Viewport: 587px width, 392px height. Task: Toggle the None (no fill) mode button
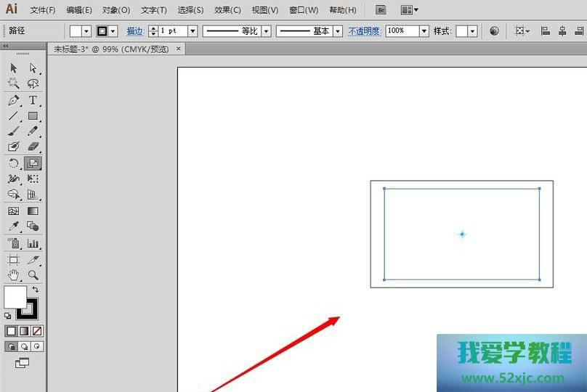37,331
